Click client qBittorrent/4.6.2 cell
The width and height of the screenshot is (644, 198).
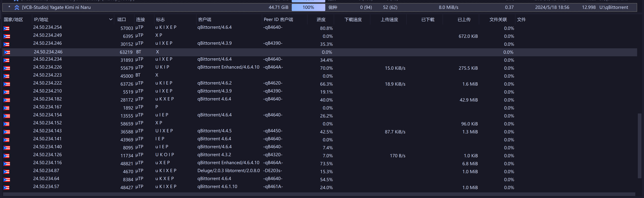[x=214, y=83]
